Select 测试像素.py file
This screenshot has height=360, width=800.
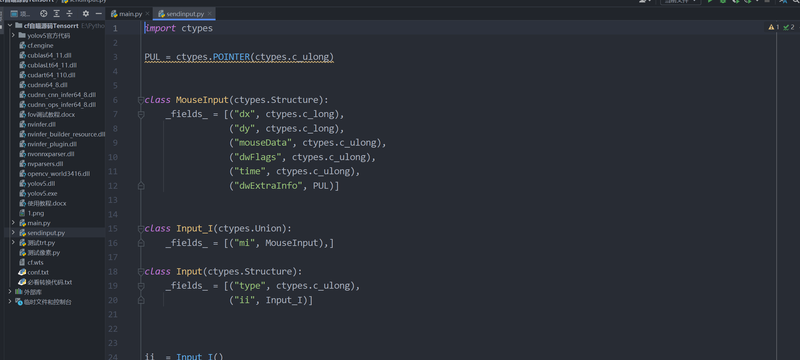pos(40,252)
